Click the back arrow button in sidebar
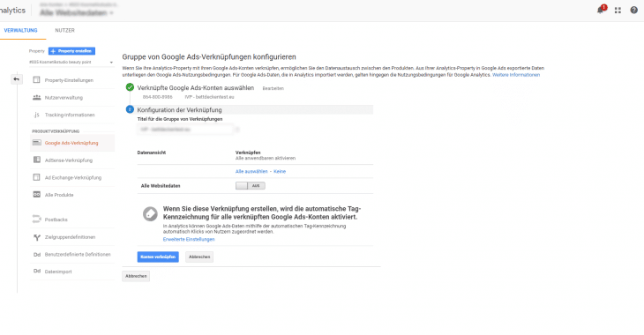The height and width of the screenshot is (335, 644). (17, 79)
